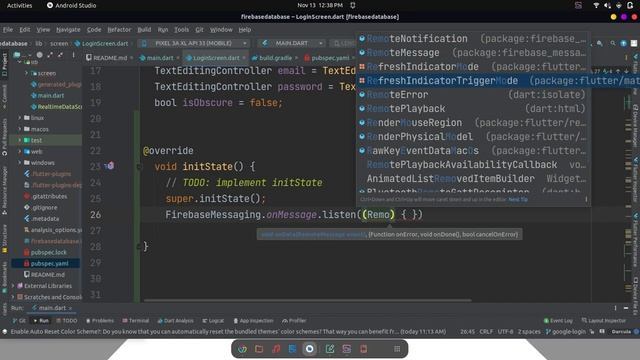The width and height of the screenshot is (640, 360).
Task: Choose AnimatedListRemovedItemBuilder suggestion
Action: [x=473, y=178]
